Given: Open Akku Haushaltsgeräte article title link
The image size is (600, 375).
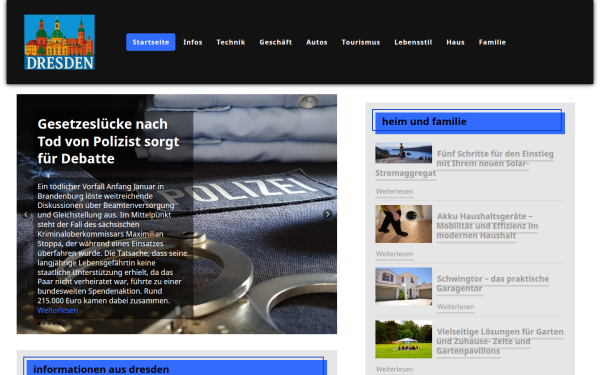Looking at the screenshot, I should (488, 226).
